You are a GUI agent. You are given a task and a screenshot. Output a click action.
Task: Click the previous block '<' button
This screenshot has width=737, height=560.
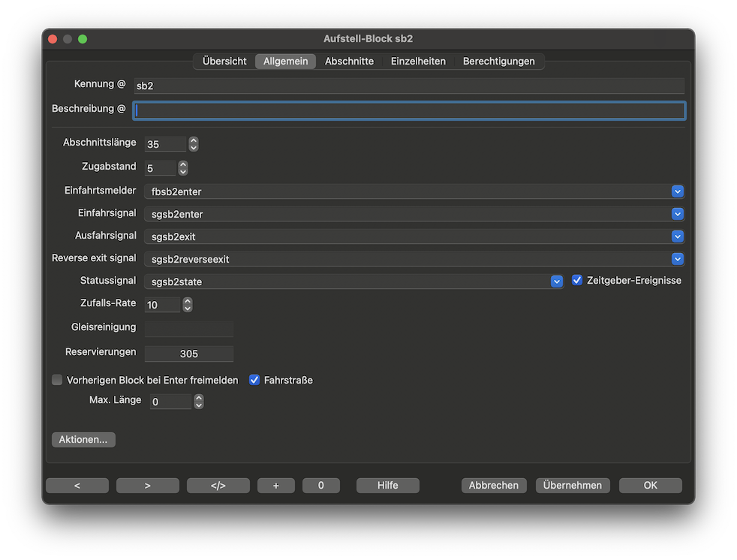coord(77,486)
